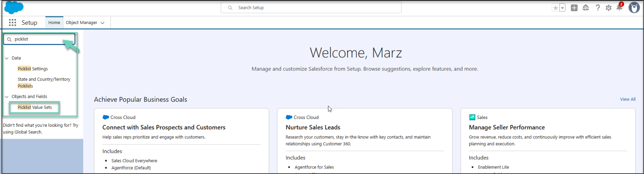644x174 pixels.
Task: Open the user profile avatar
Action: (634, 7)
